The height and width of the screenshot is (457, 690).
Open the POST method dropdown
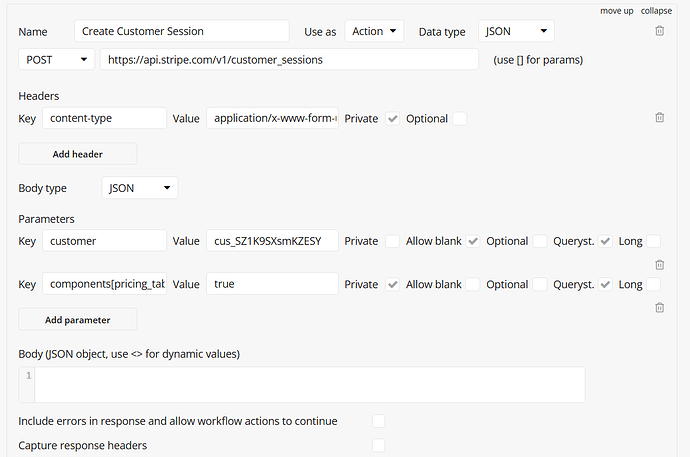(x=56, y=59)
